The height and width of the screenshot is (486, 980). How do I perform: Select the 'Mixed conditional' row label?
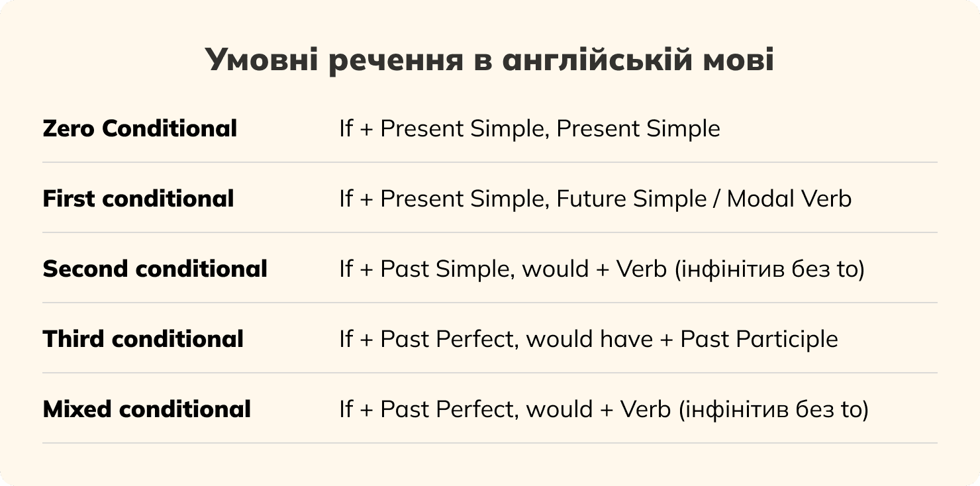(146, 409)
